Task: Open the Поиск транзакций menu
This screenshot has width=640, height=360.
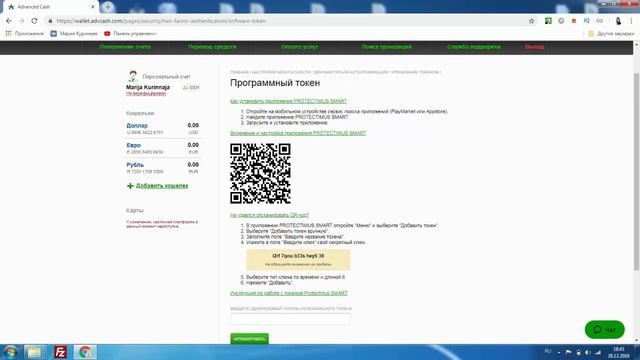Action: coord(387,47)
